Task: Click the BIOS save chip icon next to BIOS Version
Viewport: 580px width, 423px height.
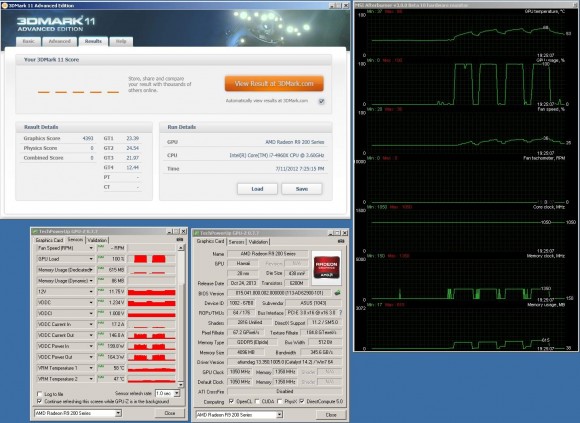Action: point(337,293)
